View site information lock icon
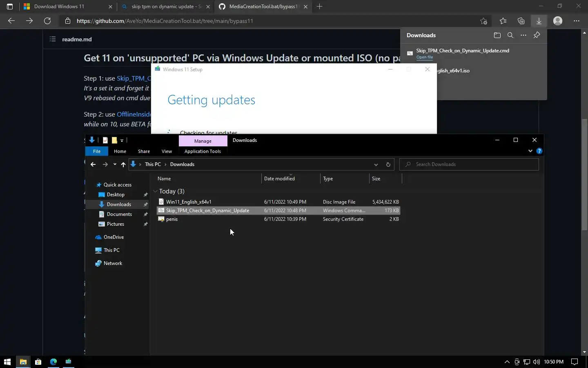Viewport: 588px width, 368px height. pos(68,21)
